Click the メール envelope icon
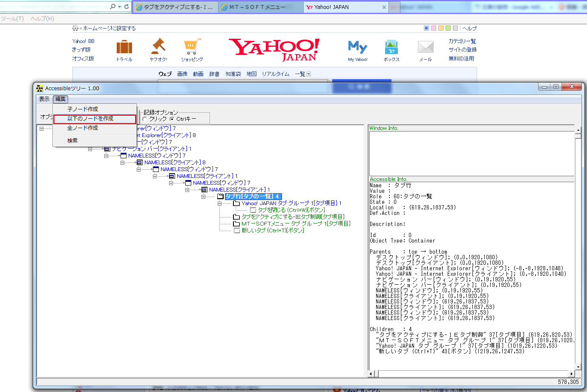 point(425,47)
